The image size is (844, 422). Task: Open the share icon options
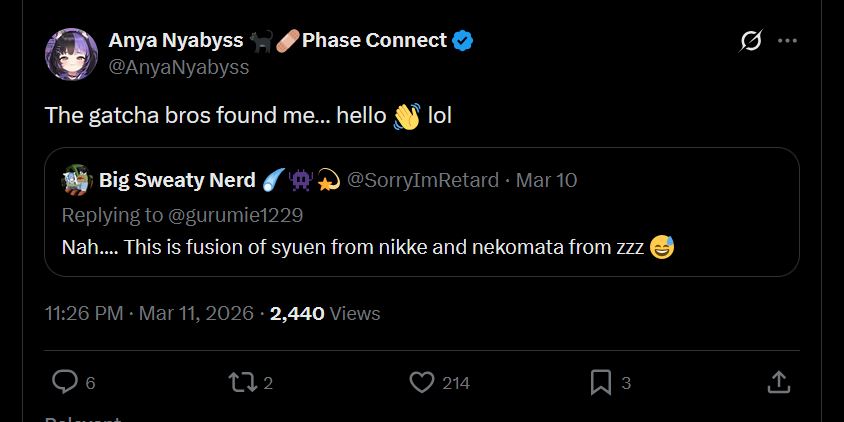click(x=778, y=382)
